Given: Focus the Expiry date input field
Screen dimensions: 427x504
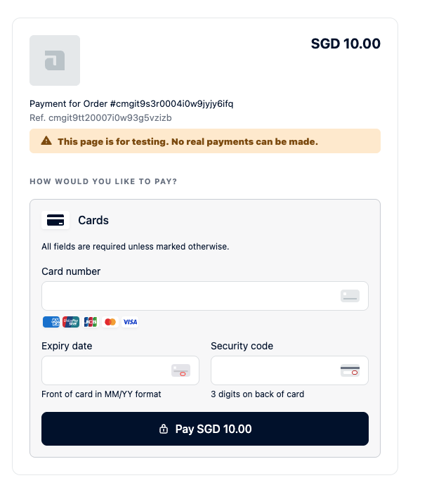Looking at the screenshot, I should click(120, 370).
